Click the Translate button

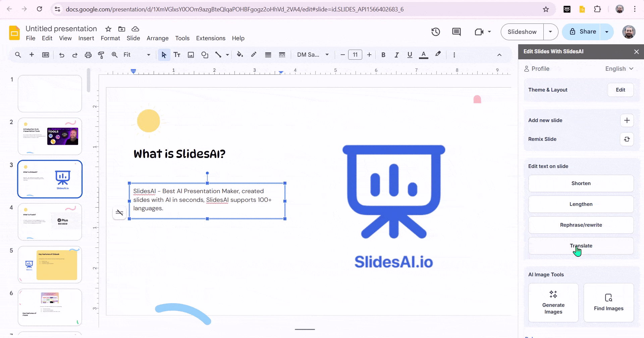coord(581,245)
